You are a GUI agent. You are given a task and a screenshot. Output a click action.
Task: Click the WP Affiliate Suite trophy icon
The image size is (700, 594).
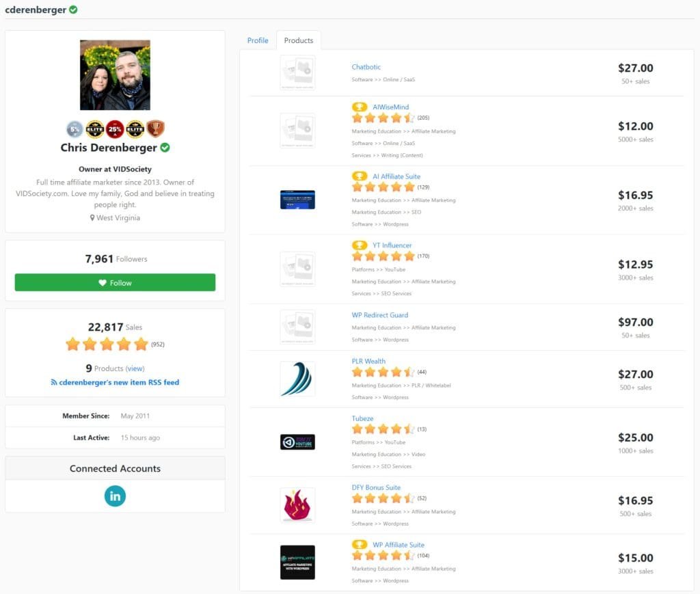[x=360, y=545]
